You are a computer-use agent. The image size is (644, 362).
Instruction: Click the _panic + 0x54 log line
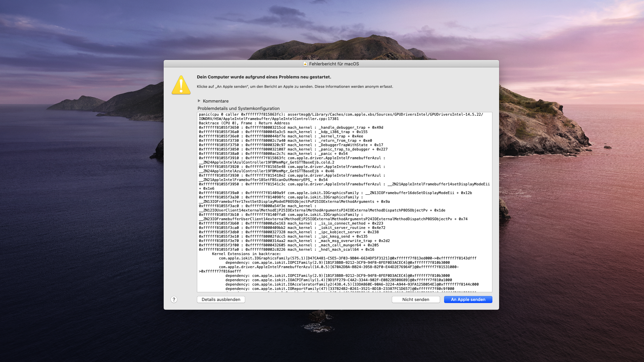pyautogui.click(x=273, y=154)
